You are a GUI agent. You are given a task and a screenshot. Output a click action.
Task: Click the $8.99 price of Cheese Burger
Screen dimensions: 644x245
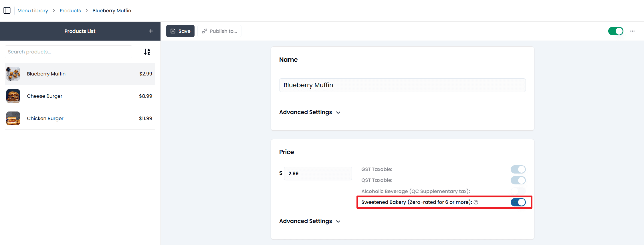click(x=146, y=96)
